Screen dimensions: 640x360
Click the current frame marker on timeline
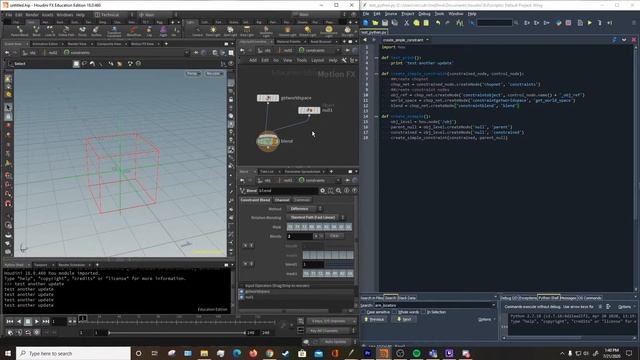click(x=82, y=318)
